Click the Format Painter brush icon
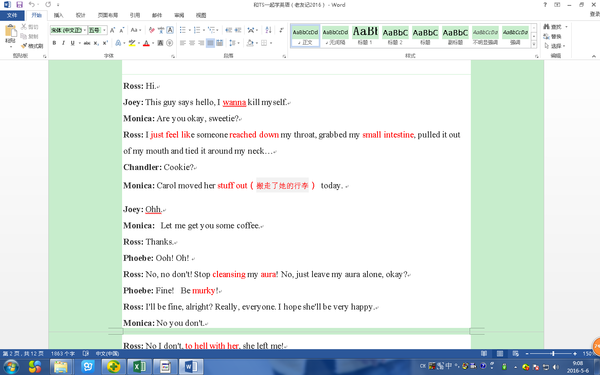Image resolution: width=600 pixels, height=375 pixels. click(x=24, y=46)
